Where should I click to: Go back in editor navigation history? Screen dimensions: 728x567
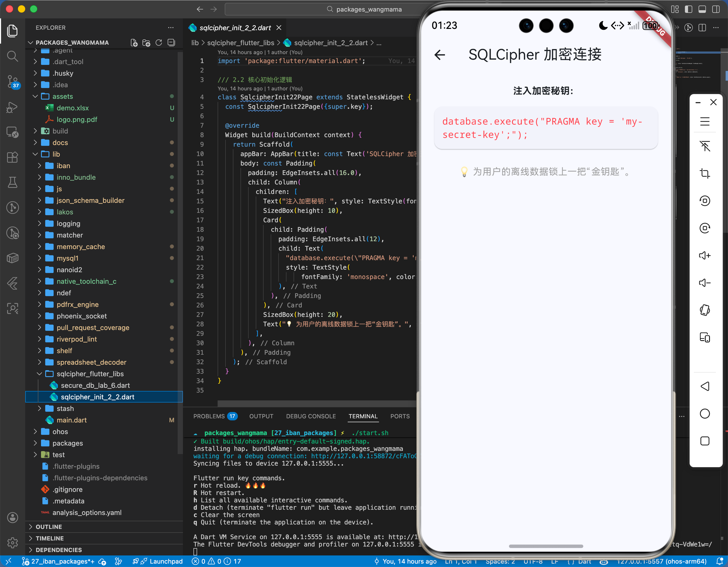click(x=200, y=9)
